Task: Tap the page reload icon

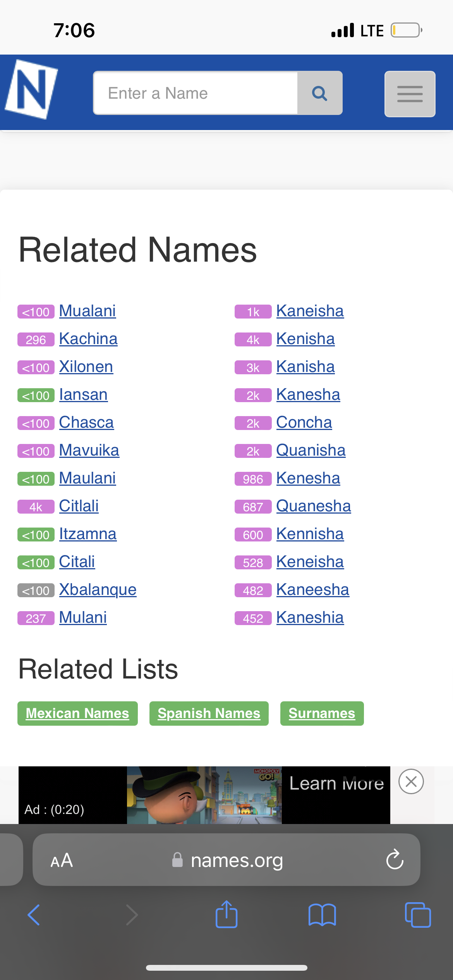Action: tap(394, 860)
